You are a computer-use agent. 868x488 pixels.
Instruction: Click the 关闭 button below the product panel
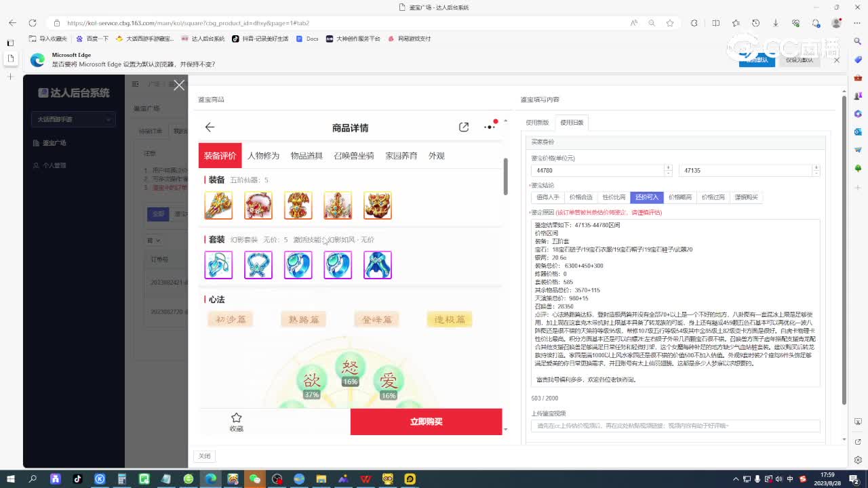coord(205,456)
